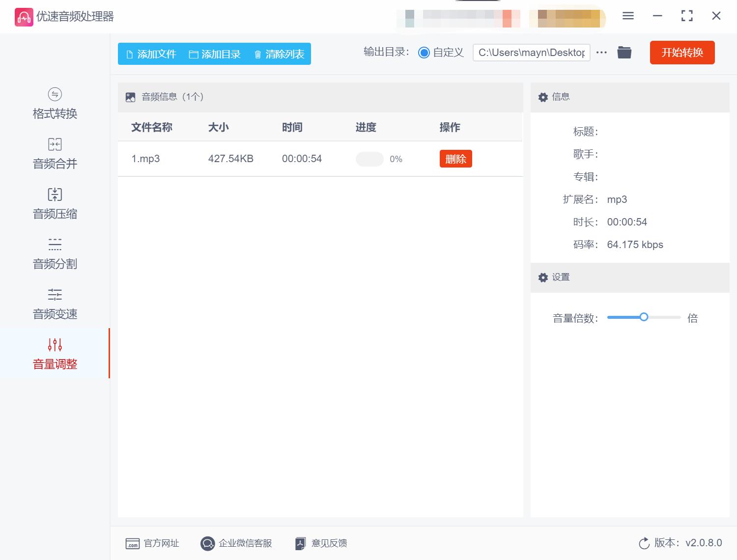
Task: Click the ellipsis button next to output path
Action: pyautogui.click(x=601, y=53)
